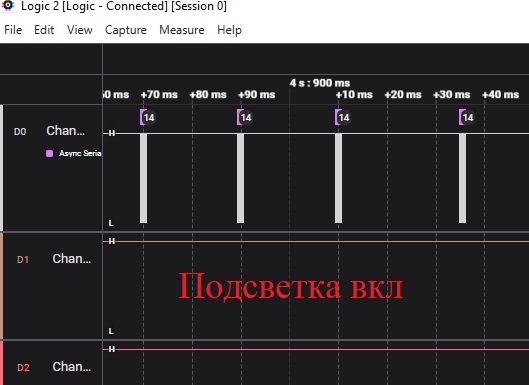Open the Capture menu

click(x=126, y=30)
